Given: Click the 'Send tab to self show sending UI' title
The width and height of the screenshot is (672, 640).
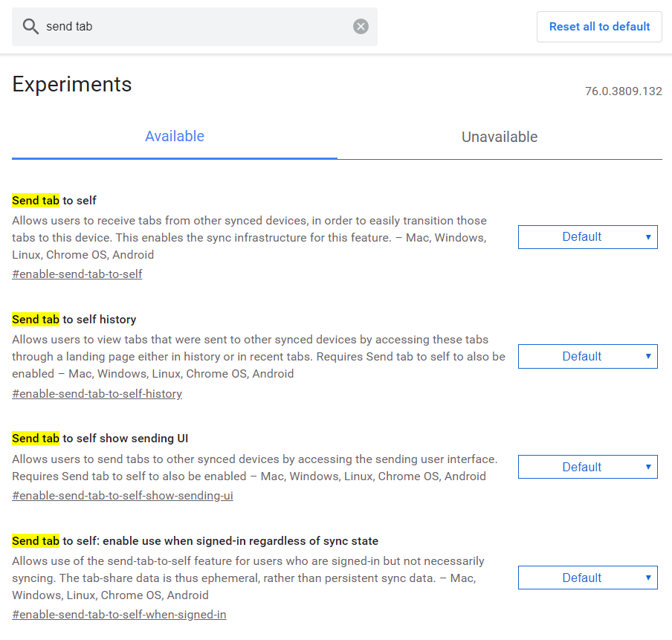Looking at the screenshot, I should coord(100,439).
